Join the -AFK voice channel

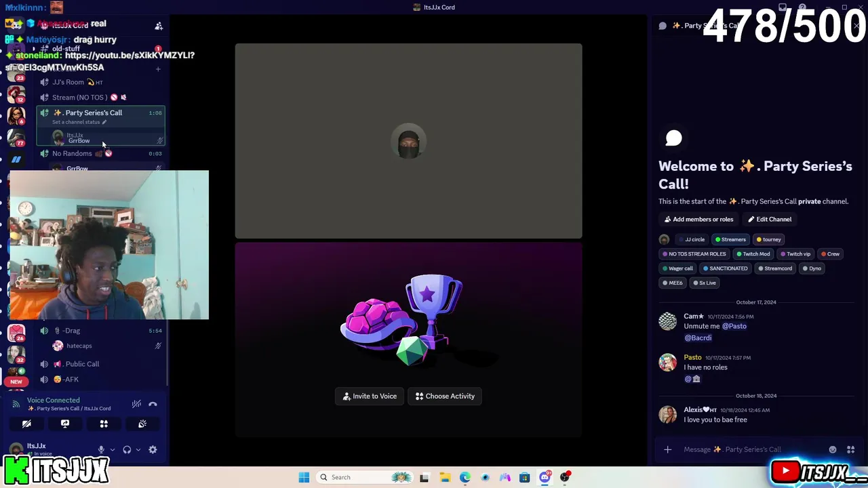point(100,380)
